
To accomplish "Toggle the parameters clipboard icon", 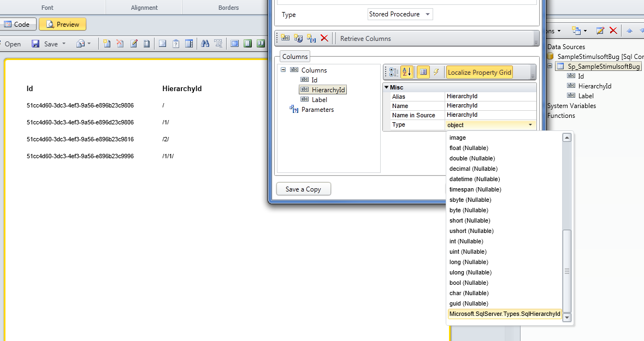I will click(x=176, y=44).
